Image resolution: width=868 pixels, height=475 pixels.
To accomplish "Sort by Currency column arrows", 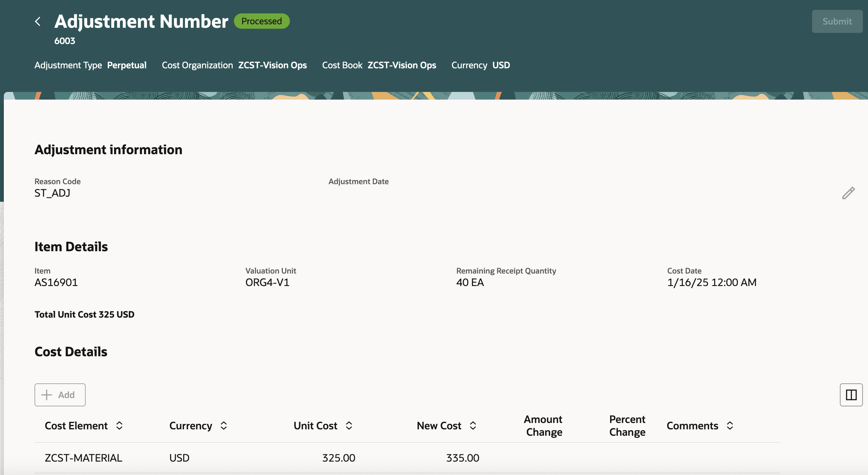I will click(224, 426).
